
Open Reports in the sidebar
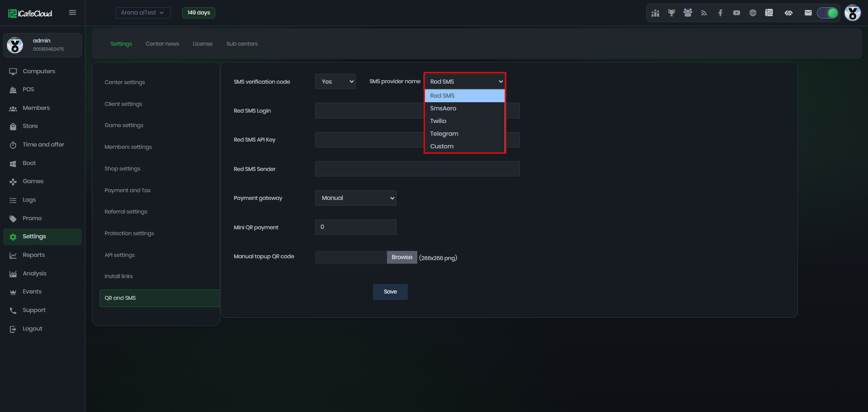point(42,255)
